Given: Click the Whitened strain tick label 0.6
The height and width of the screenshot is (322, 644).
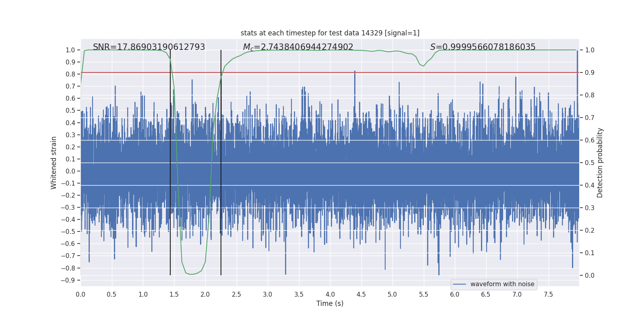Looking at the screenshot, I should pyautogui.click(x=70, y=98).
